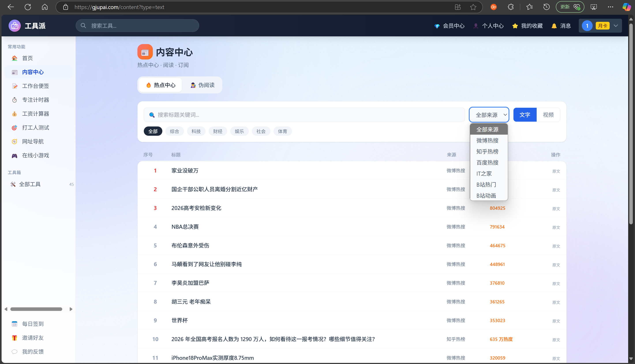The height and width of the screenshot is (364, 635).
Task: Open headline 2026高考安检新变化
Action: tap(196, 208)
